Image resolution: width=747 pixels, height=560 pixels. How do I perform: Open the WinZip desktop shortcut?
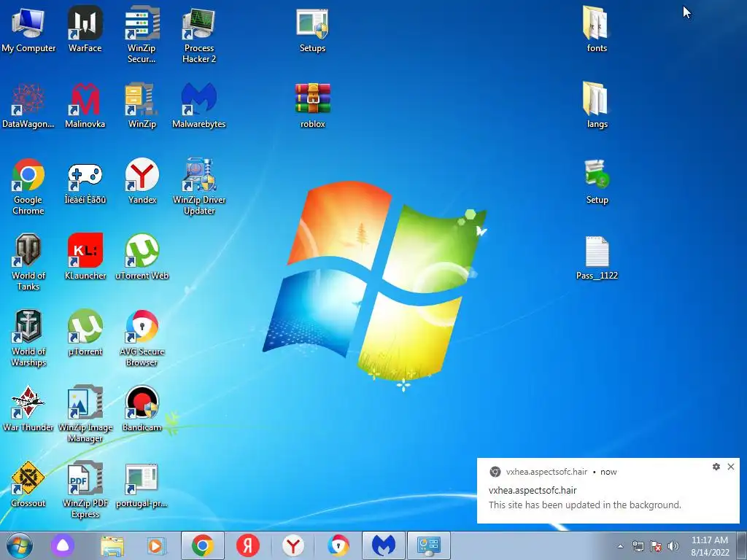point(142,106)
